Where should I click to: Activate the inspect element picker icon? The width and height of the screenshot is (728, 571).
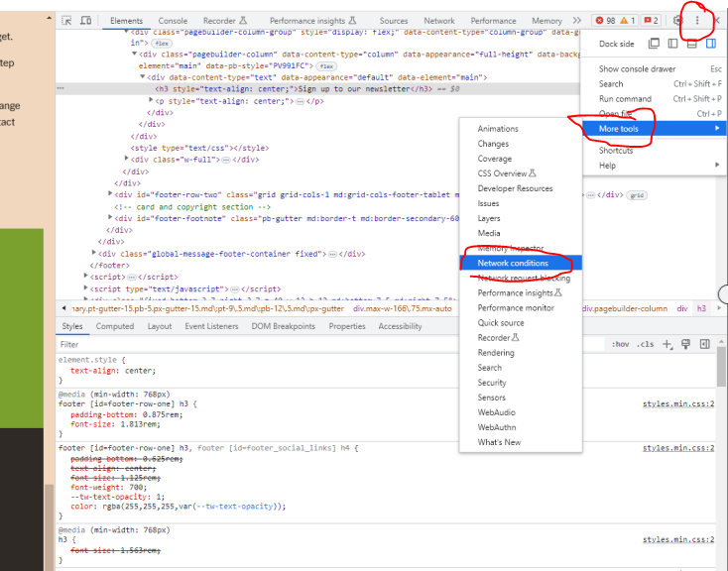[x=66, y=20]
